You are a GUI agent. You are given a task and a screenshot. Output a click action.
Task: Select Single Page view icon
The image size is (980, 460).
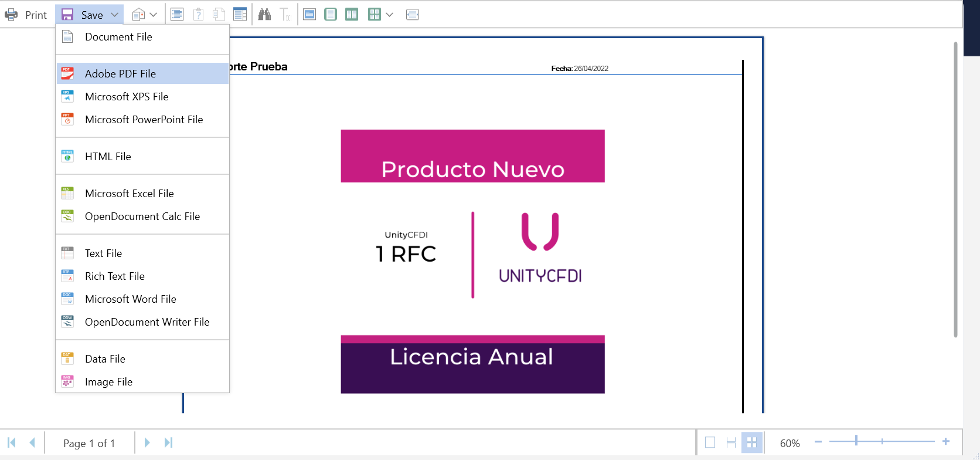(331, 15)
